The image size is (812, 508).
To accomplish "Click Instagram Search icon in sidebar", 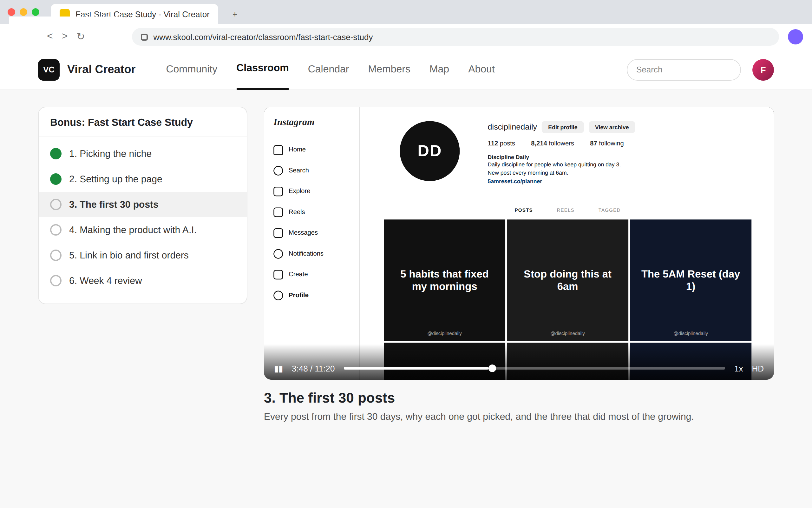I will point(278,170).
